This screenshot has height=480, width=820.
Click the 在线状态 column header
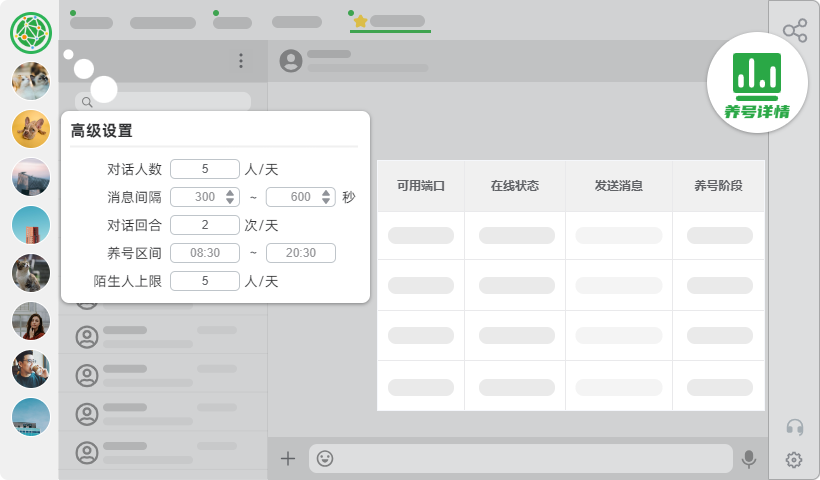tap(515, 186)
